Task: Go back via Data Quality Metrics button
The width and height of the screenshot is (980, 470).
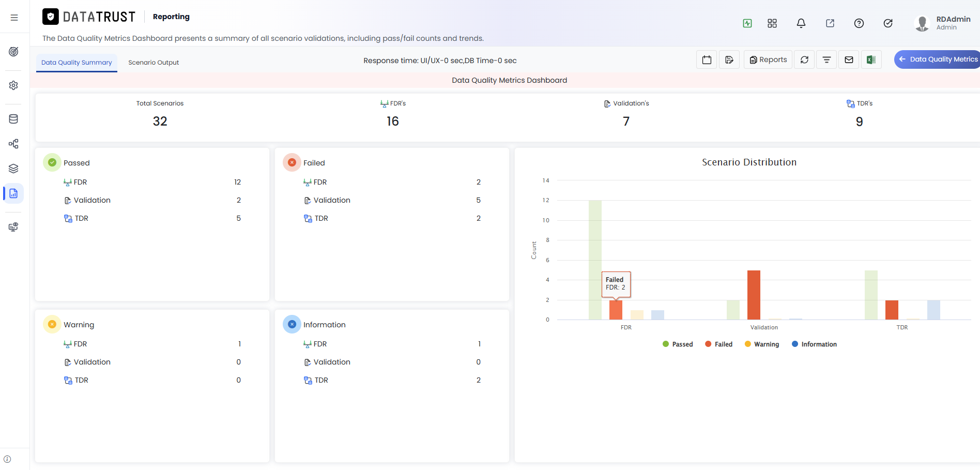Action: (x=937, y=59)
